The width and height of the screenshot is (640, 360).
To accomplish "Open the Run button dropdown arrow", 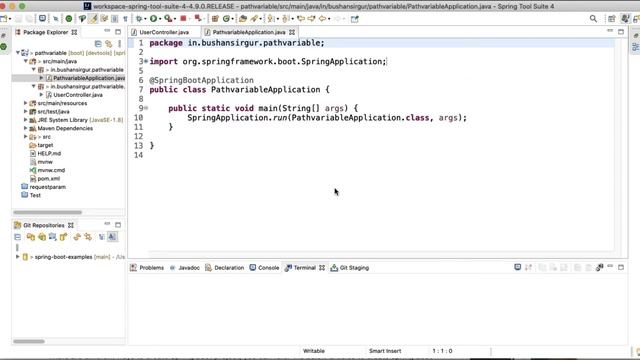I will coord(160,19).
